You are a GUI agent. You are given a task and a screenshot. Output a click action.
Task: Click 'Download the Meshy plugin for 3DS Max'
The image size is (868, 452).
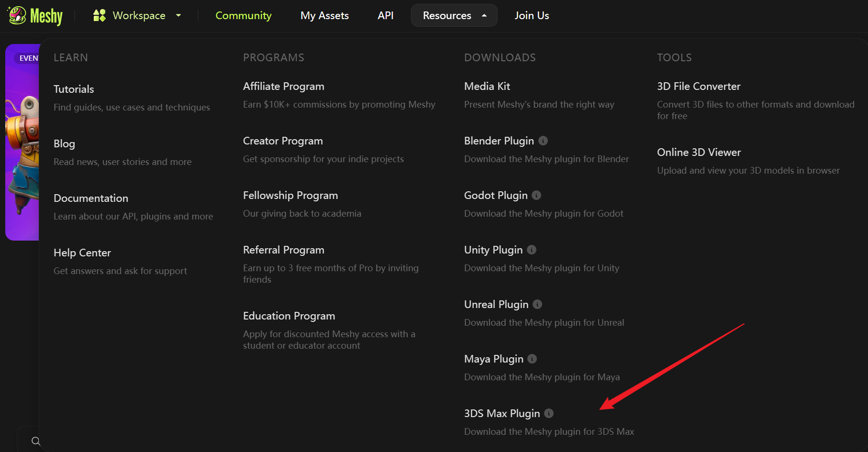pos(549,431)
